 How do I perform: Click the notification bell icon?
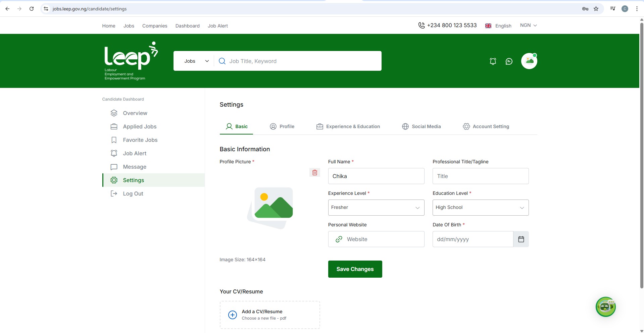pos(493,61)
